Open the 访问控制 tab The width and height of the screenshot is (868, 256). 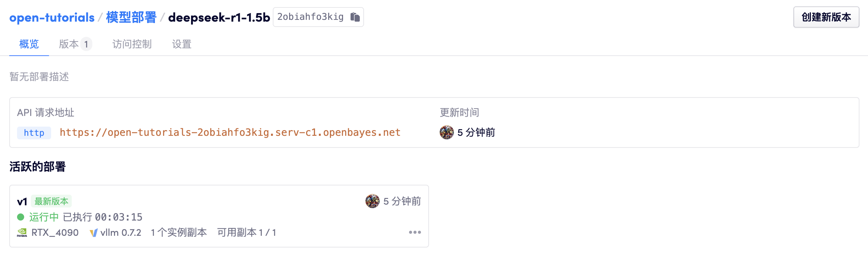coord(132,44)
